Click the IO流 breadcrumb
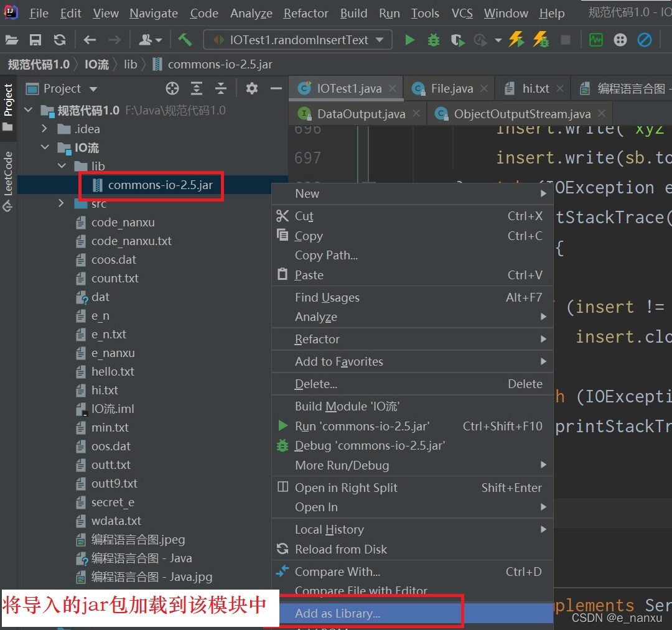Image resolution: width=672 pixels, height=630 pixels. coord(97,64)
